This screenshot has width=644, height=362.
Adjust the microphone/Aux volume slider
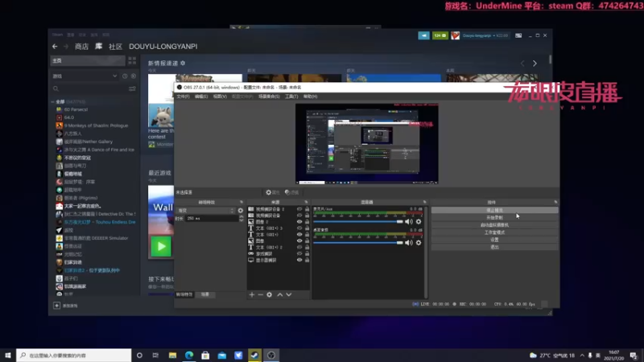tap(358, 222)
